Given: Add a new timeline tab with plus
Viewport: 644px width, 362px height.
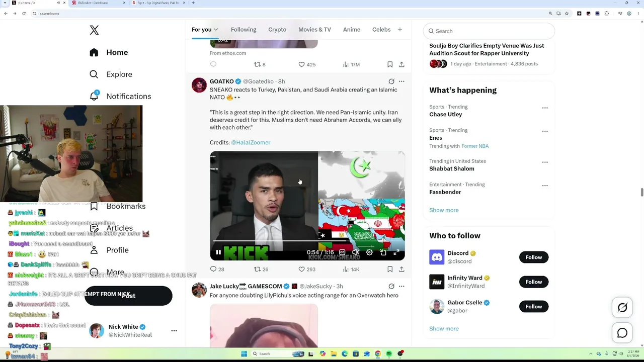Looking at the screenshot, I should (x=400, y=30).
